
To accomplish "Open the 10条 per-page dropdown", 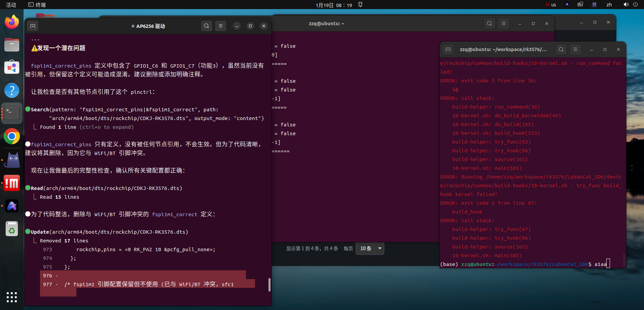I will (x=370, y=248).
